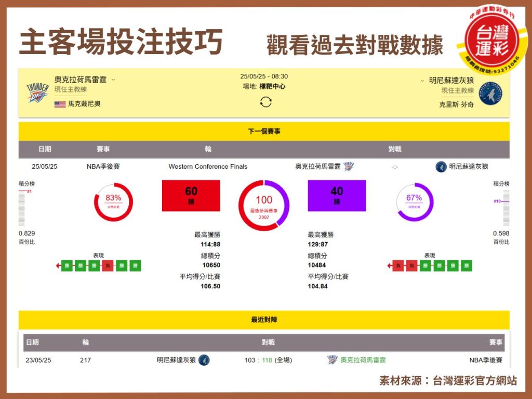Expand the dropdown beside 明尼蘇達灰狼 in the header

coord(422,81)
